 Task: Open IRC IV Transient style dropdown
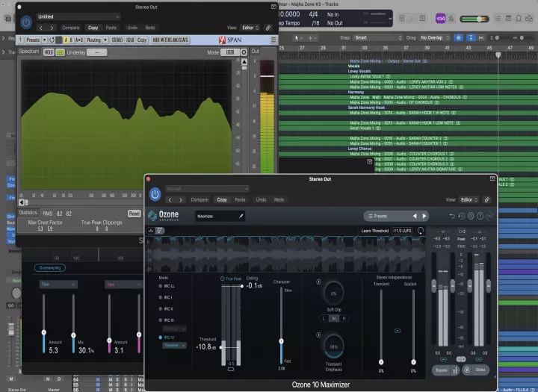point(174,346)
